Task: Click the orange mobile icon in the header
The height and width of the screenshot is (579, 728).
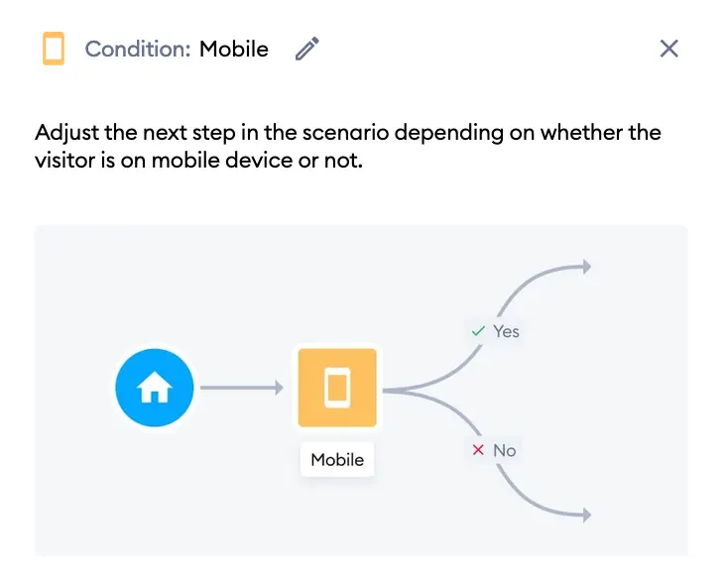Action: (54, 49)
